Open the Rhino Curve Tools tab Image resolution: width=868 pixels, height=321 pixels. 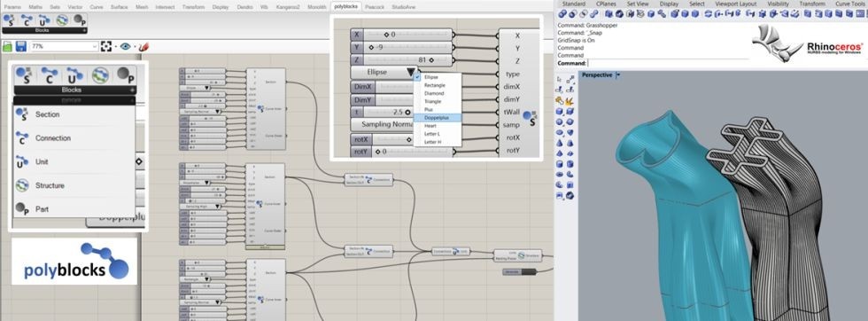[850, 4]
